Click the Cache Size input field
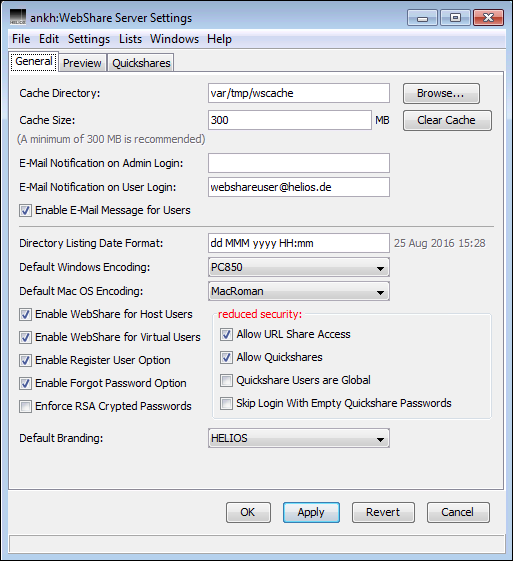 click(290, 120)
